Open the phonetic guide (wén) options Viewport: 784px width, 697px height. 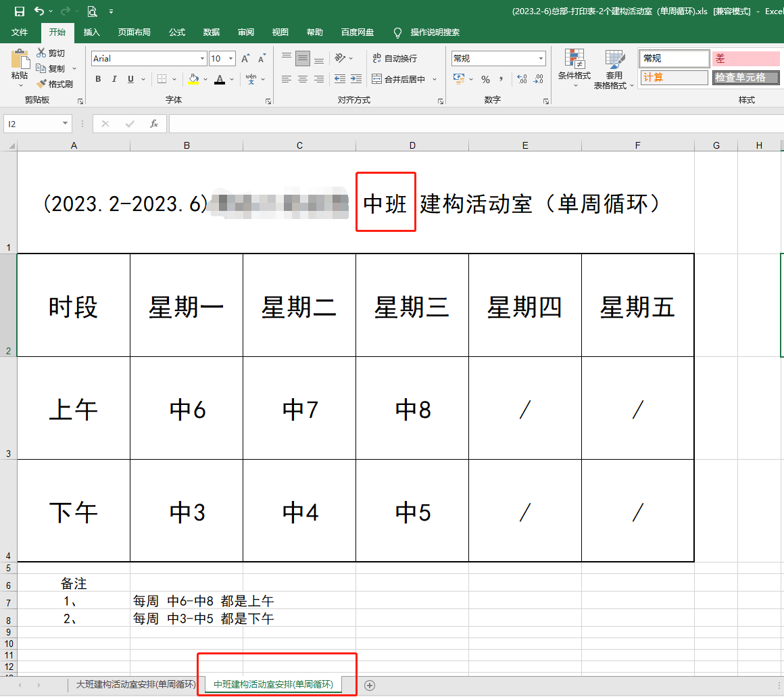click(251, 79)
